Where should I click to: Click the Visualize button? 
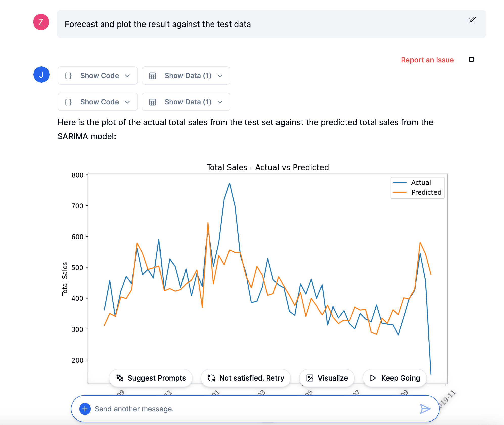click(327, 378)
